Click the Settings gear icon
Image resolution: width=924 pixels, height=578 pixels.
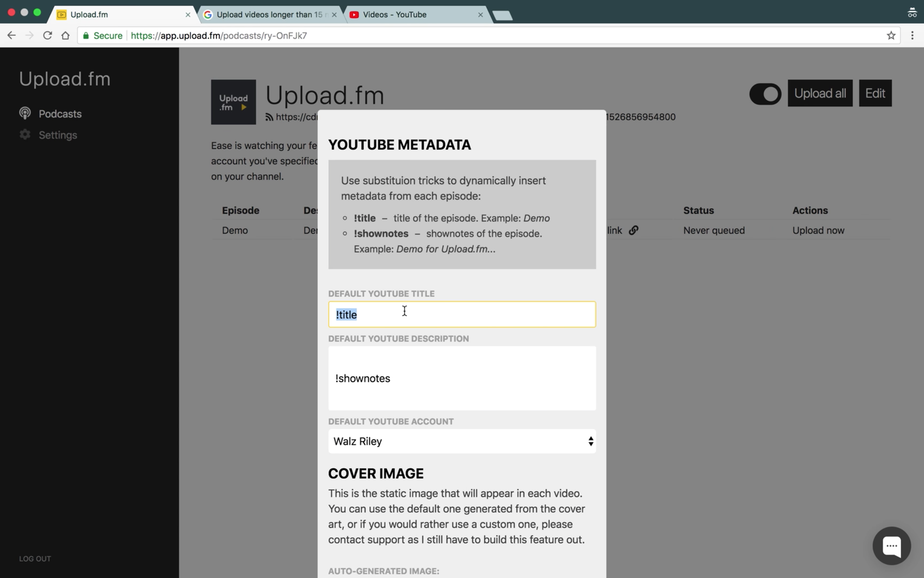(x=25, y=135)
